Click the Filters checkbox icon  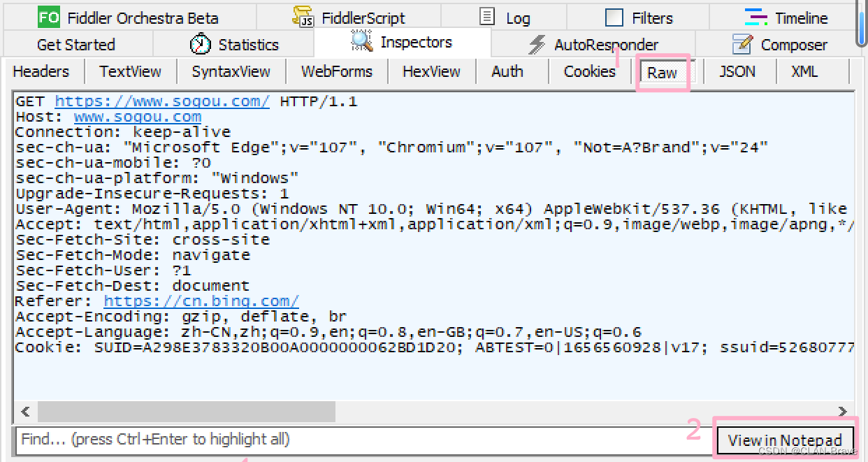tap(614, 17)
